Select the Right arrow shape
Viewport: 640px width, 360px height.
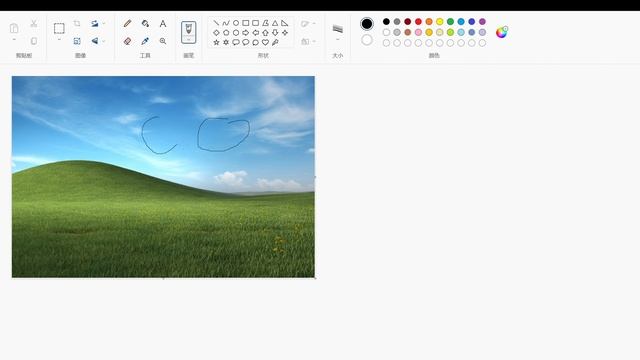click(x=246, y=33)
